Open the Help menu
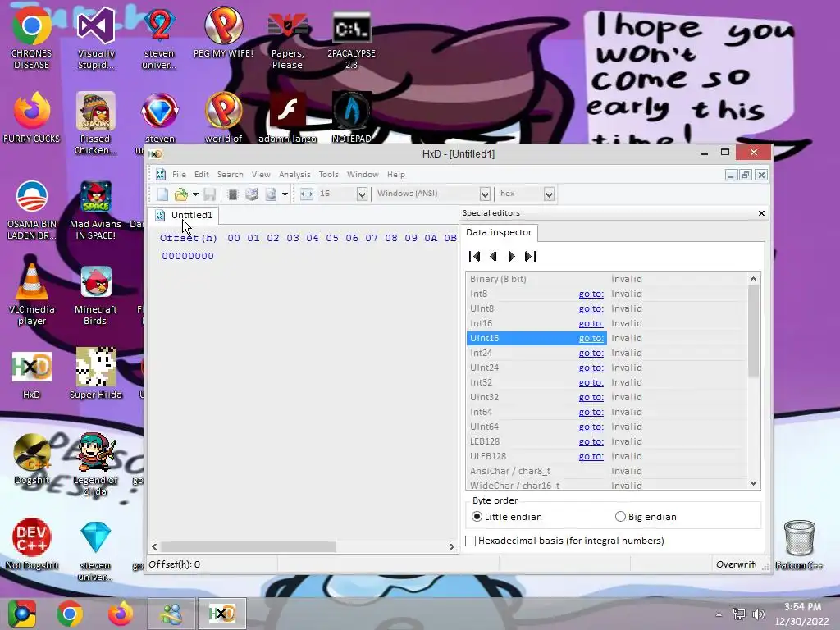 click(396, 175)
